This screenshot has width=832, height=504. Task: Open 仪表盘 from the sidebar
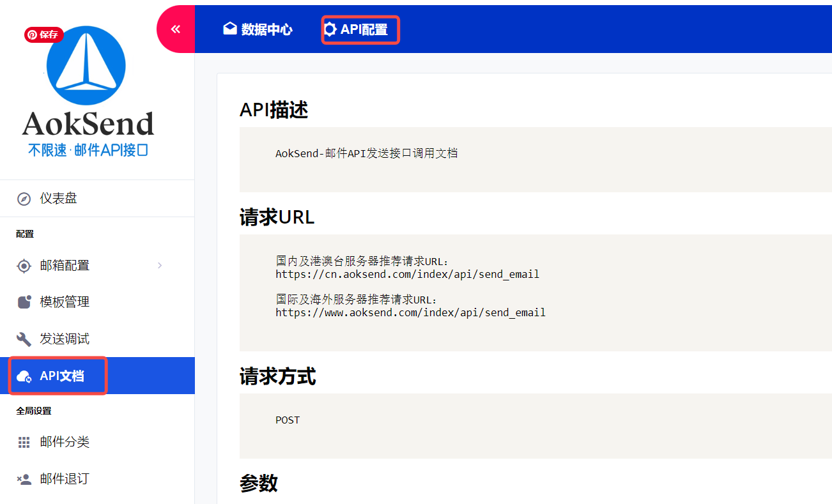(x=59, y=199)
